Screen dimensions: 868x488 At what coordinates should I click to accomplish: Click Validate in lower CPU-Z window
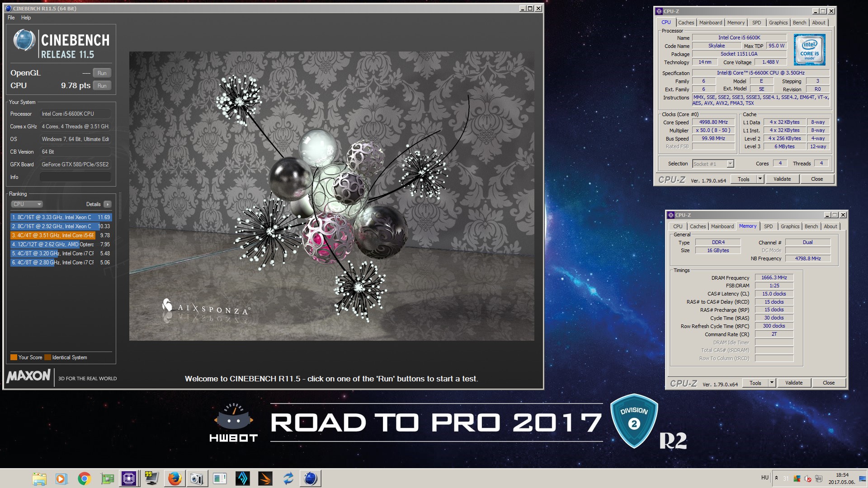[794, 383]
